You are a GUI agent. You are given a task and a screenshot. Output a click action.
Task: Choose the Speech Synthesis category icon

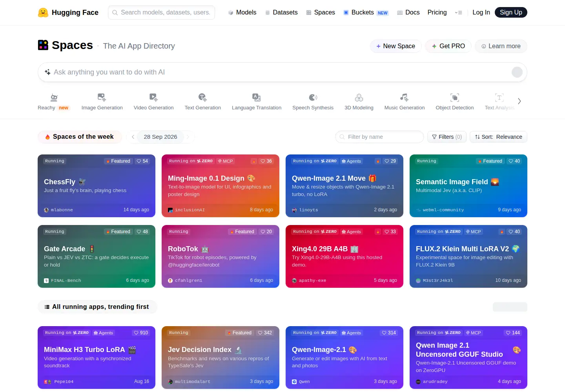coord(313,97)
